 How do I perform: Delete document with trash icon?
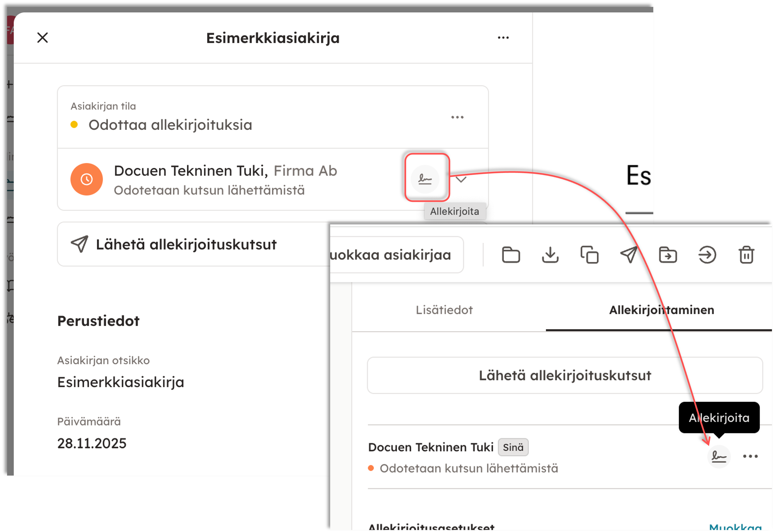746,255
